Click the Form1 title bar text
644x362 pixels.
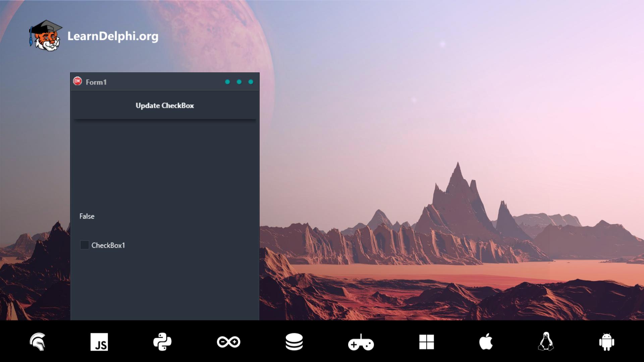[x=96, y=82]
